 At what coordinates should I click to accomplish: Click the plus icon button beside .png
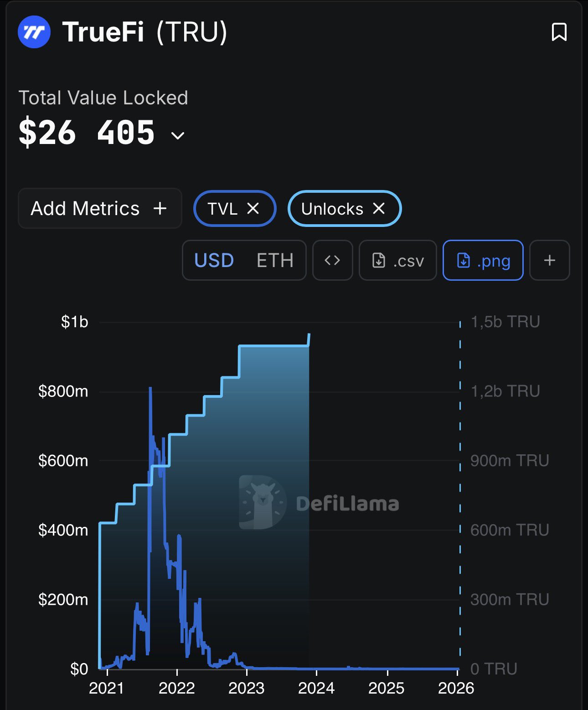[549, 260]
